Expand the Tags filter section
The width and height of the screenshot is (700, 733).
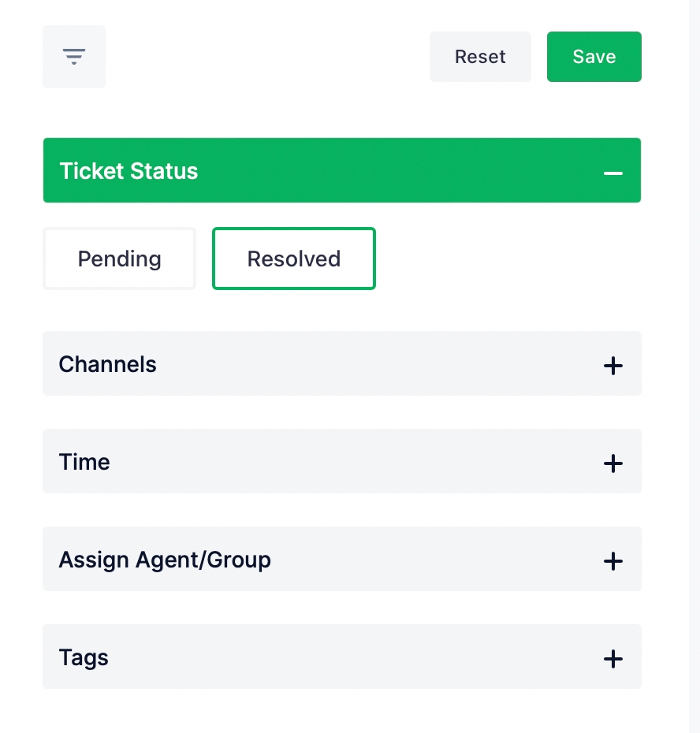tap(342, 657)
